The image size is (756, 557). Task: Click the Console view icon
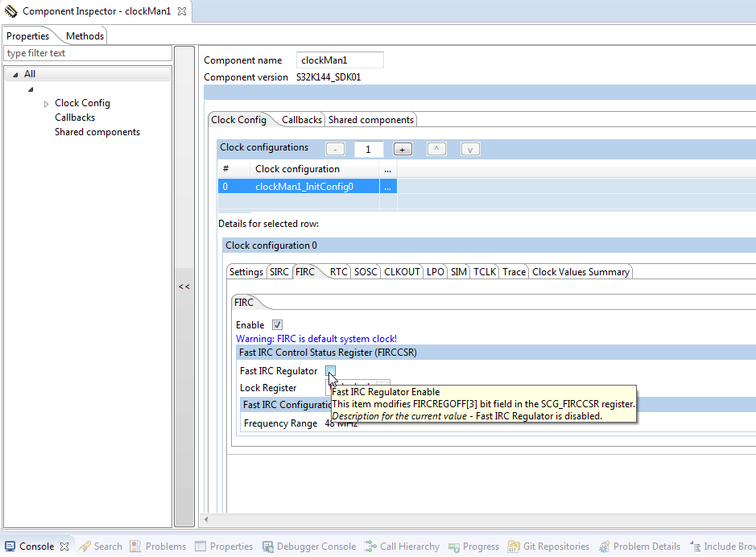click(x=10, y=547)
